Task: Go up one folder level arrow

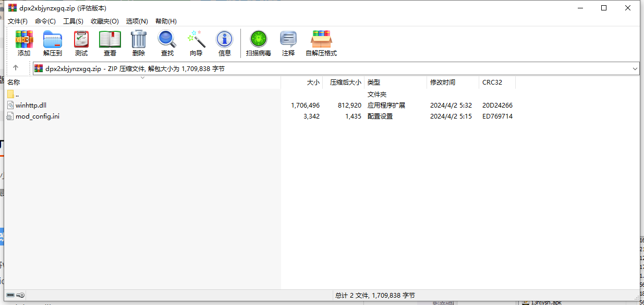Action: pos(16,68)
